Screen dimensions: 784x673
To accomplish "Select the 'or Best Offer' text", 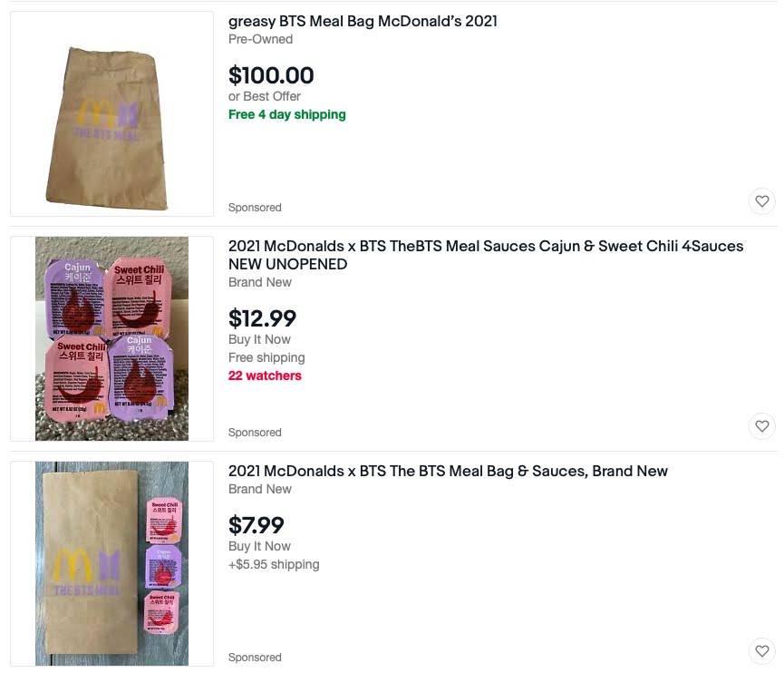I will (x=264, y=96).
